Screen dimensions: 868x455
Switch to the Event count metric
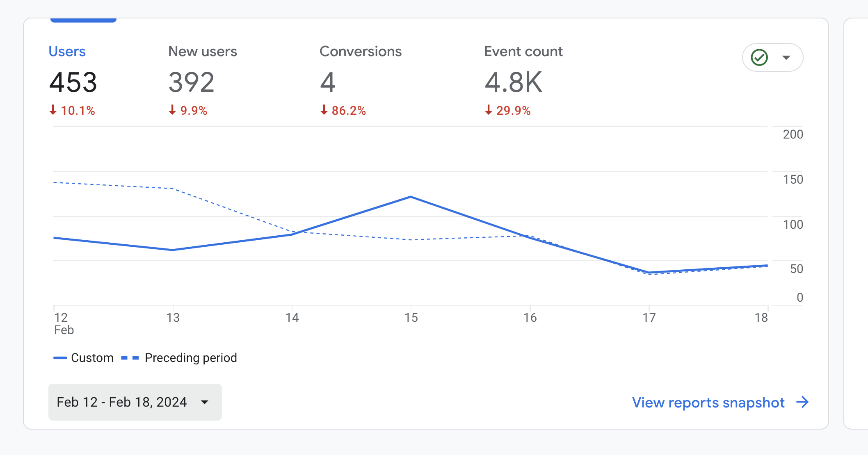pyautogui.click(x=523, y=51)
